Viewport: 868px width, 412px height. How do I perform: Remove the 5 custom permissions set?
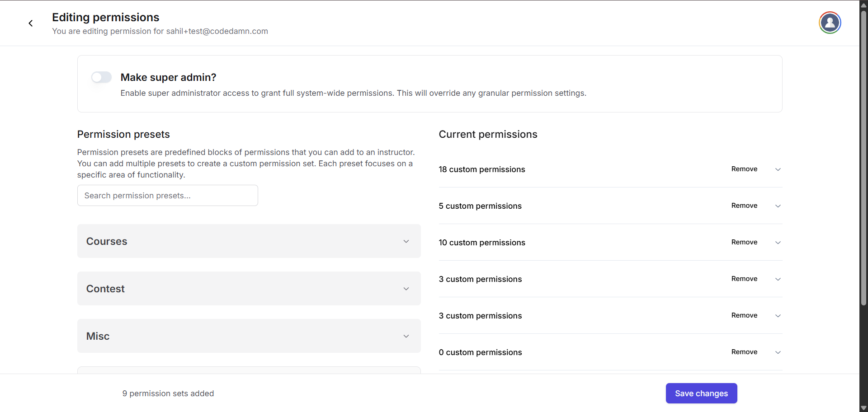coord(744,206)
